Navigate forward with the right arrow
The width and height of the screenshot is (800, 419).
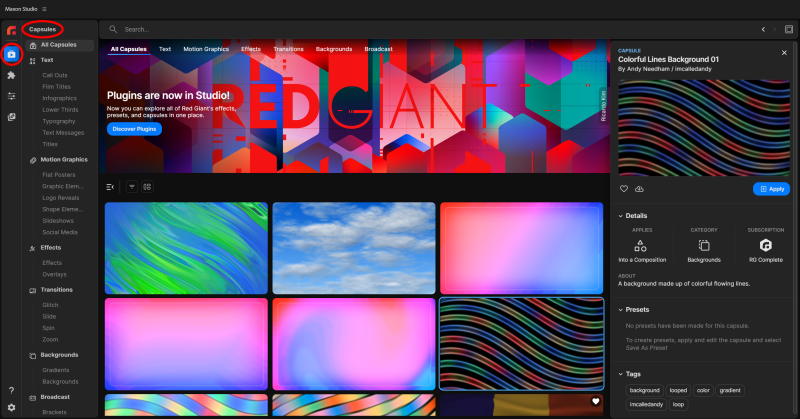tap(774, 29)
